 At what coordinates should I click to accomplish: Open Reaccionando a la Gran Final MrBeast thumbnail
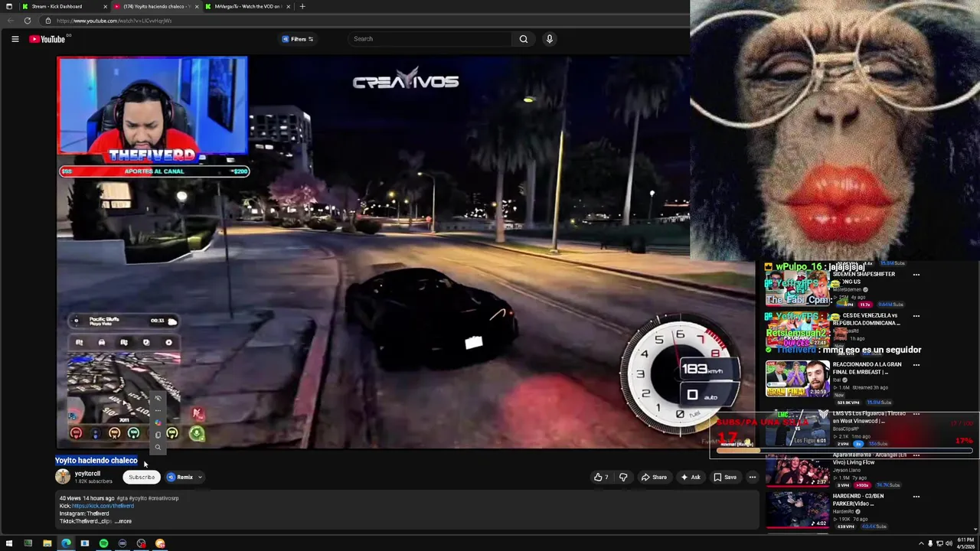[x=797, y=379]
